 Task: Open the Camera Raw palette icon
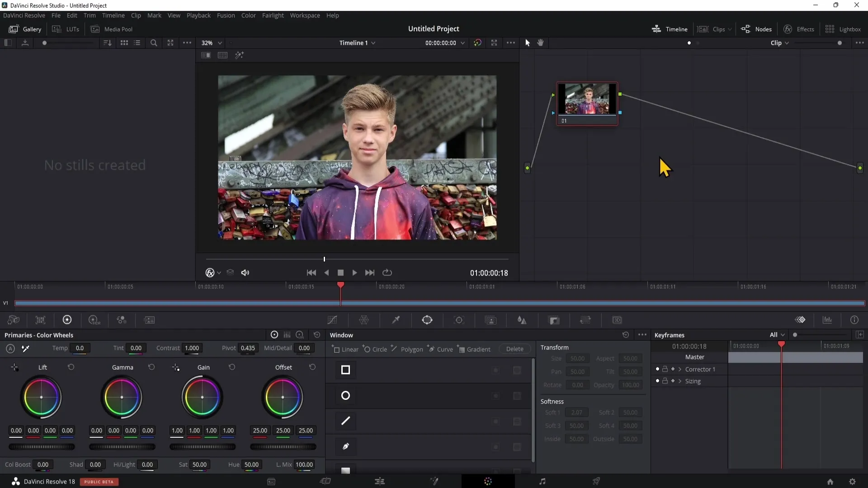click(14, 320)
